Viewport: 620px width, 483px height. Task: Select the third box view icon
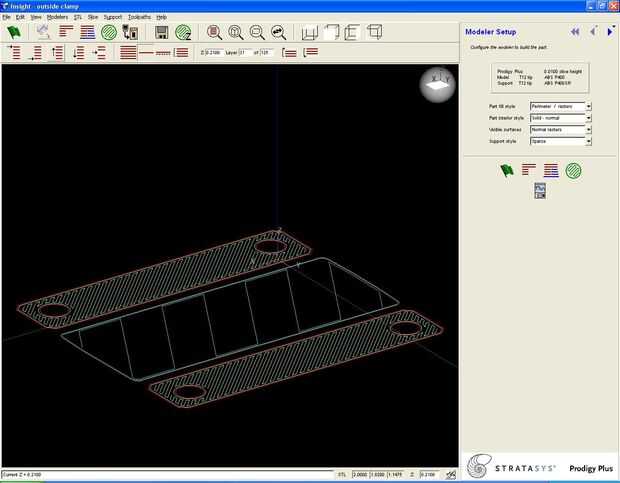[x=352, y=32]
